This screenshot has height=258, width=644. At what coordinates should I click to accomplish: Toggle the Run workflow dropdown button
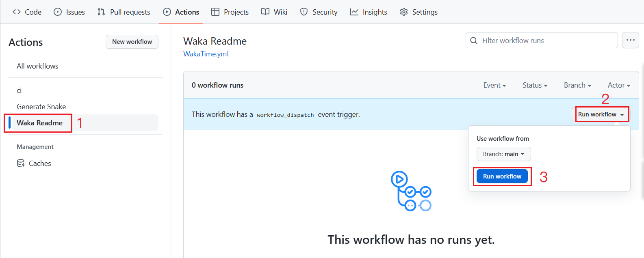point(601,114)
